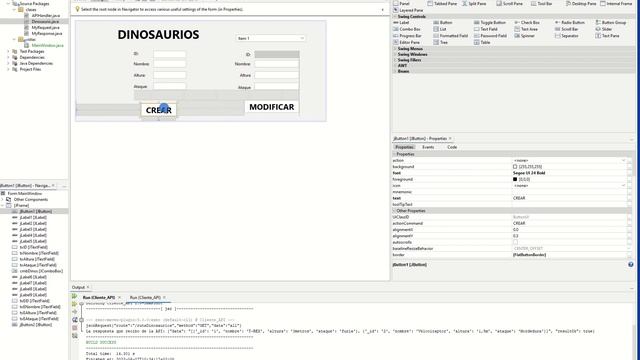Pick the Editor Pane palette component
640x360 pixels.
(x=407, y=42)
